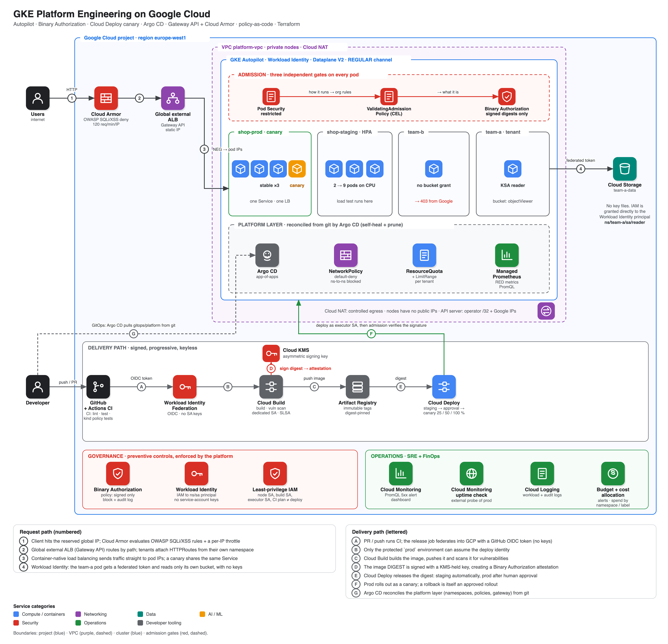Select the Cloud Armor firewall icon
668x644 pixels.
pos(106,98)
